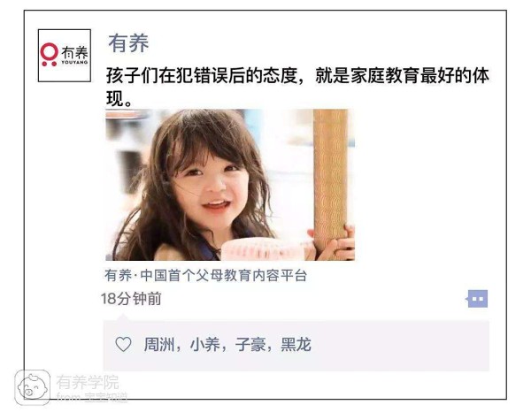Select the post text starting 孩子们在犯错误后的态度
Image resolution: width=531 pixels, height=420 pixels.
coord(297,87)
